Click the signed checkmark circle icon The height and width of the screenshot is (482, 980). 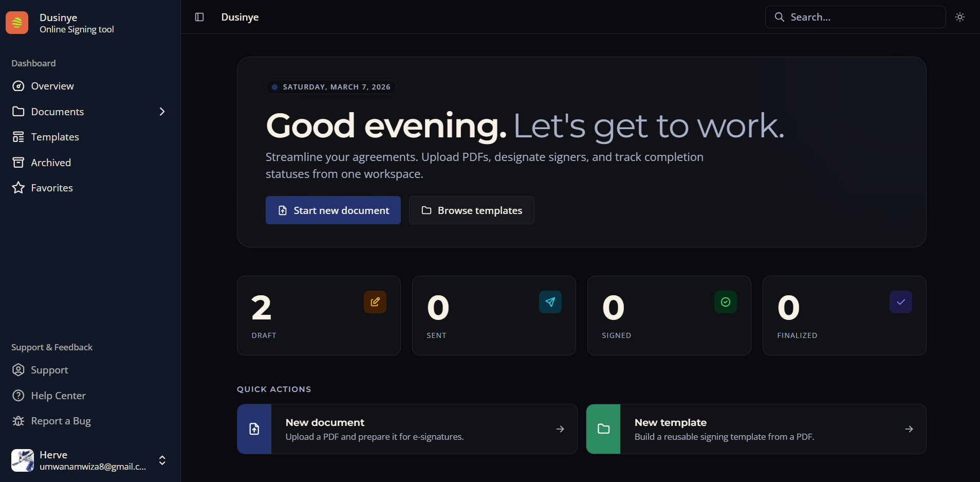pos(725,302)
